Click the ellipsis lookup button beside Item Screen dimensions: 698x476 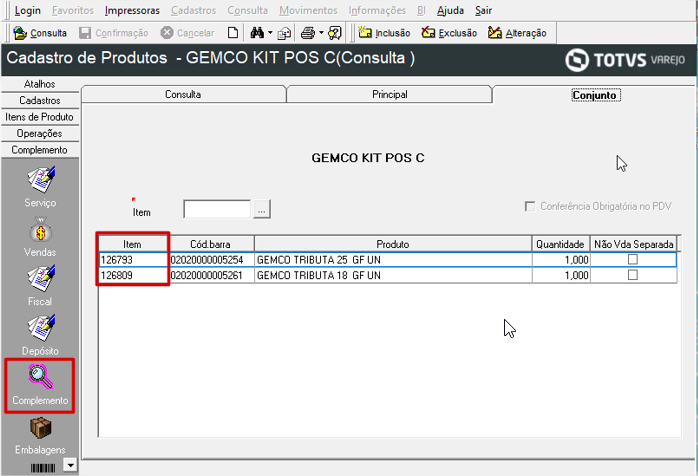(262, 209)
